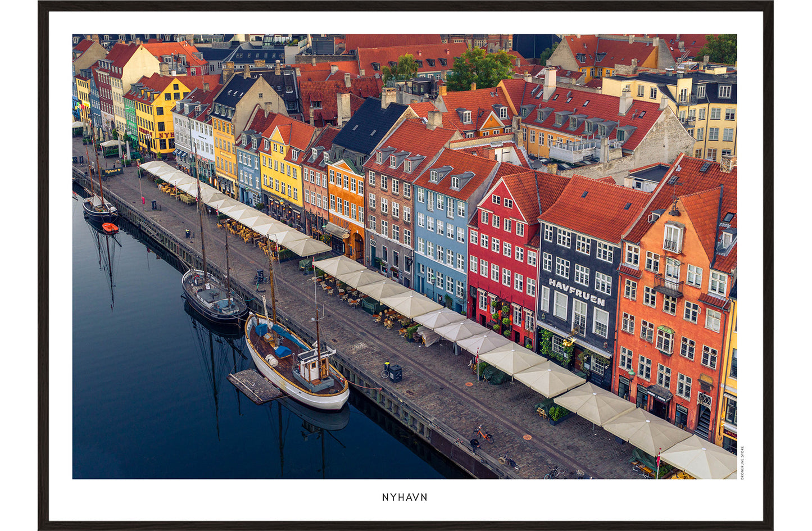Select the small rowboat beside the sailboat
The width and height of the screenshot is (812, 531).
(110, 228)
